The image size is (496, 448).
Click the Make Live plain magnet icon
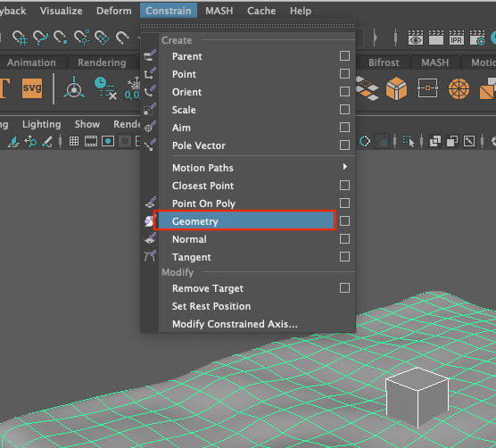click(122, 37)
